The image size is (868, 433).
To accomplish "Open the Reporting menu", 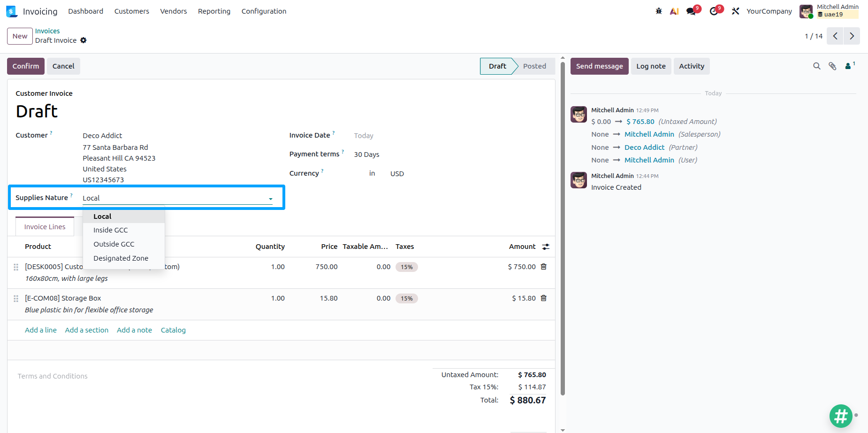I will [214, 11].
